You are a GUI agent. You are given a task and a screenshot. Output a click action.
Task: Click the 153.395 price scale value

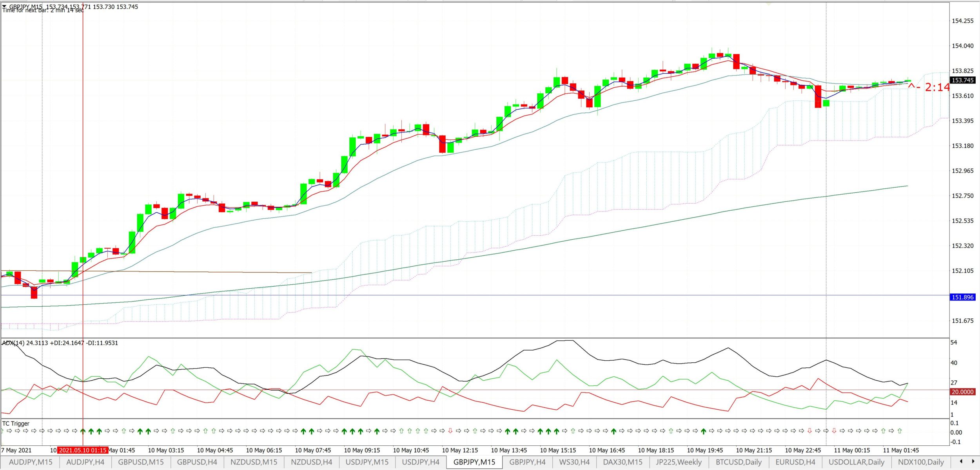[963, 121]
